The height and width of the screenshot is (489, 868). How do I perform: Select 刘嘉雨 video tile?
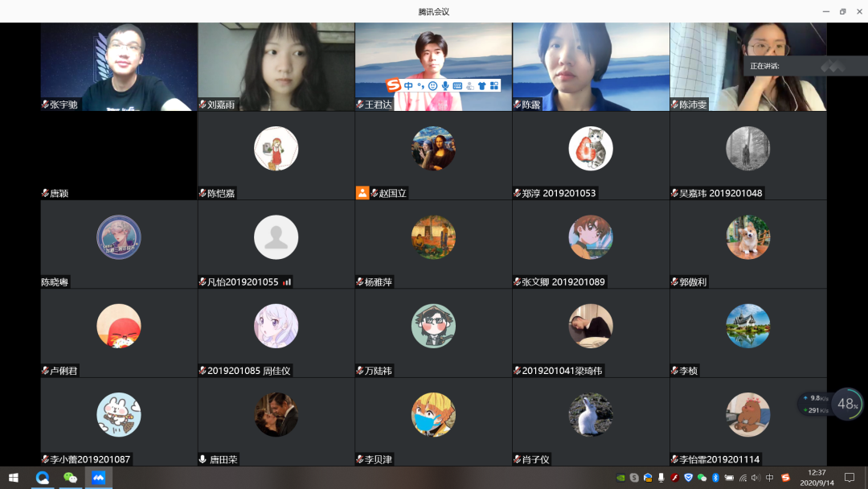(276, 66)
